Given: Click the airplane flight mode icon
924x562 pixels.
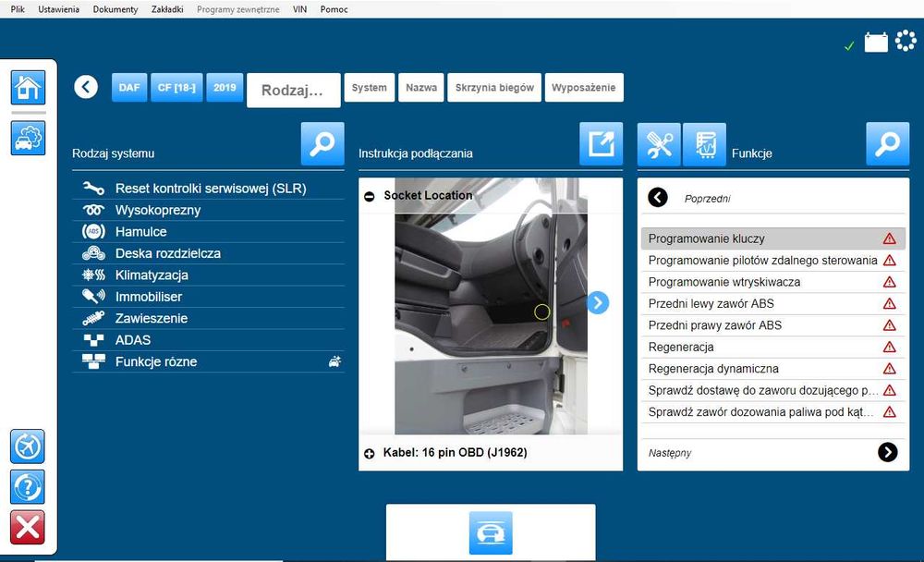Looking at the screenshot, I should click(27, 446).
